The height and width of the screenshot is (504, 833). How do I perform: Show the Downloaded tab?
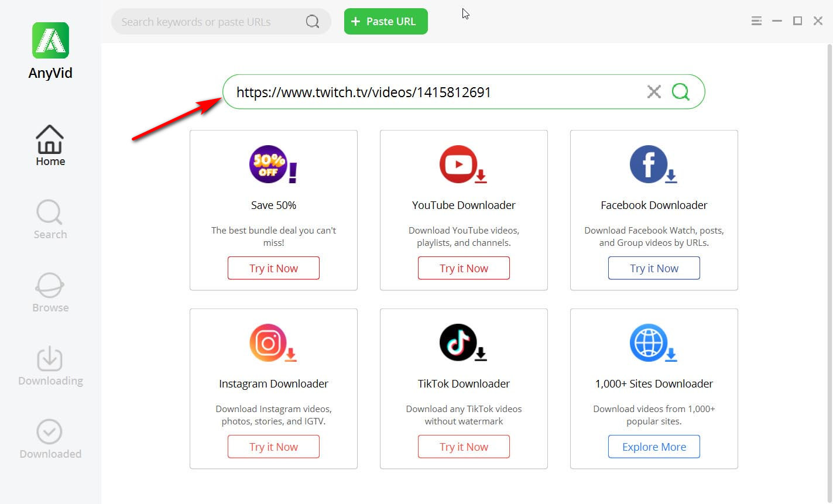[x=50, y=439]
